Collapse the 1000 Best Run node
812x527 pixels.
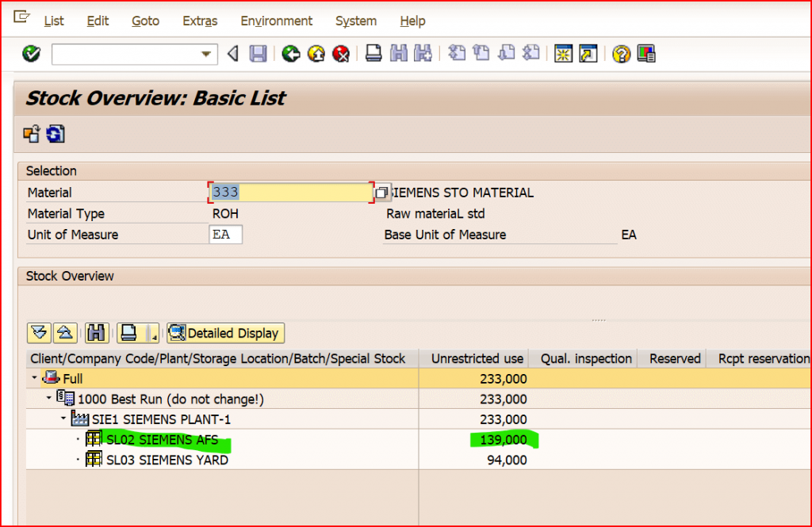tap(48, 398)
